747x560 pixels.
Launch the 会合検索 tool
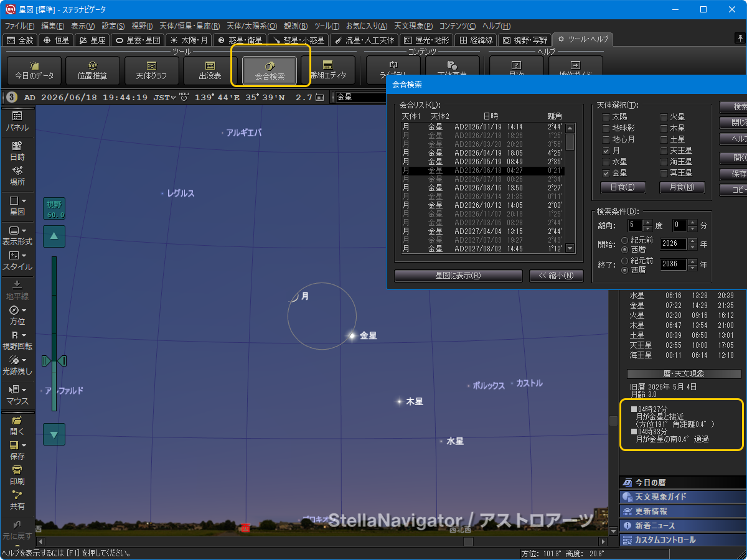coord(270,70)
